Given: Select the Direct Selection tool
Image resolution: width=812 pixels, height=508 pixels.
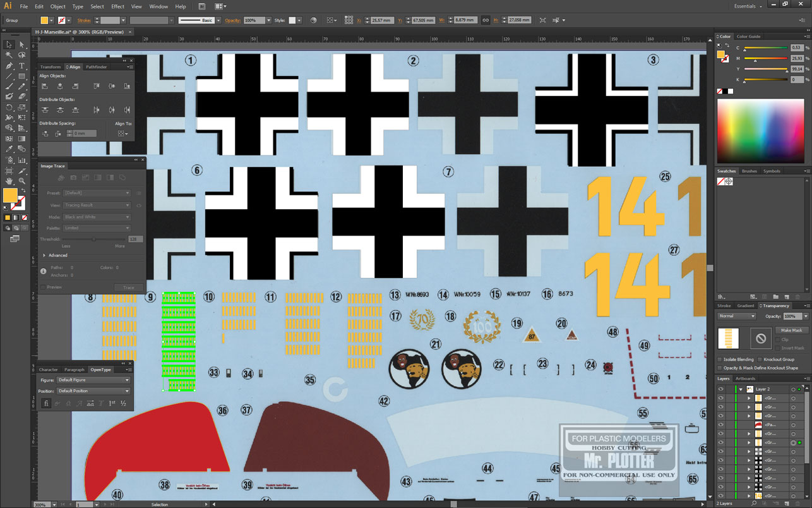Looking at the screenshot, I should 22,45.
